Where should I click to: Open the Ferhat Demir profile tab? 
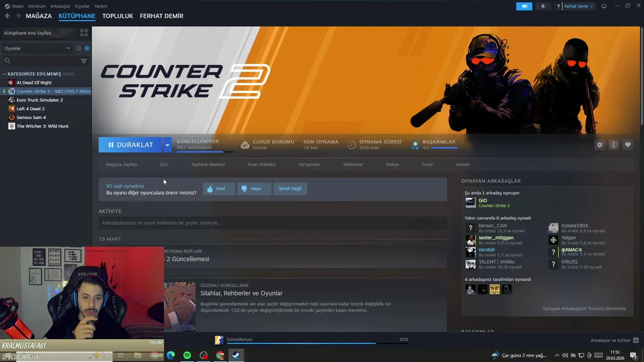[x=162, y=16]
